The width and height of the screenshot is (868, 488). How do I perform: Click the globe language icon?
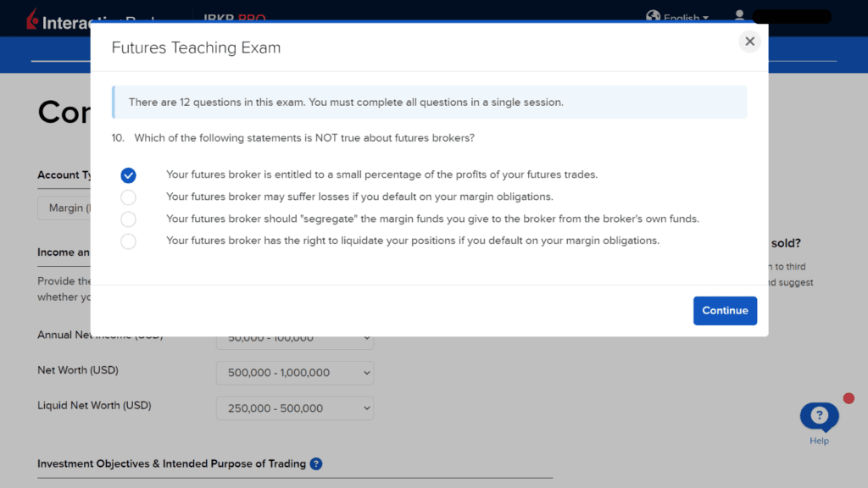pos(654,15)
